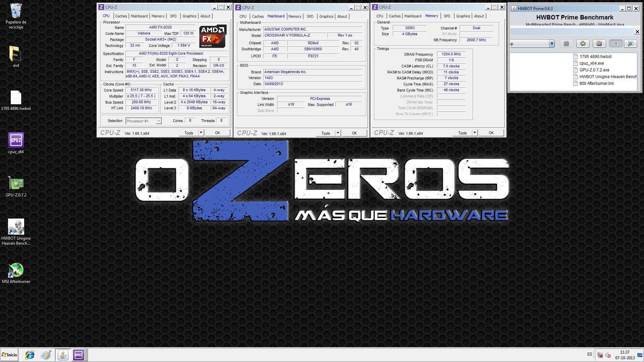Click Tools button in left CPU-Z window
644x362 pixels.
(189, 133)
